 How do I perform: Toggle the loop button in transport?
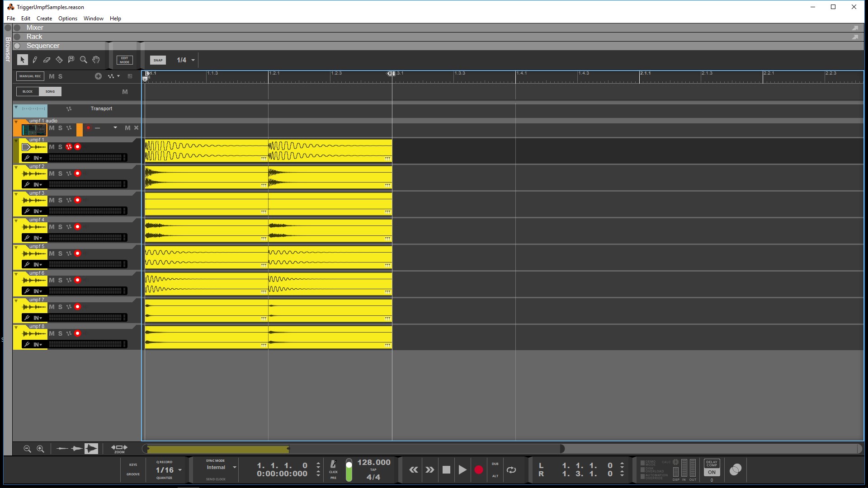[511, 470]
